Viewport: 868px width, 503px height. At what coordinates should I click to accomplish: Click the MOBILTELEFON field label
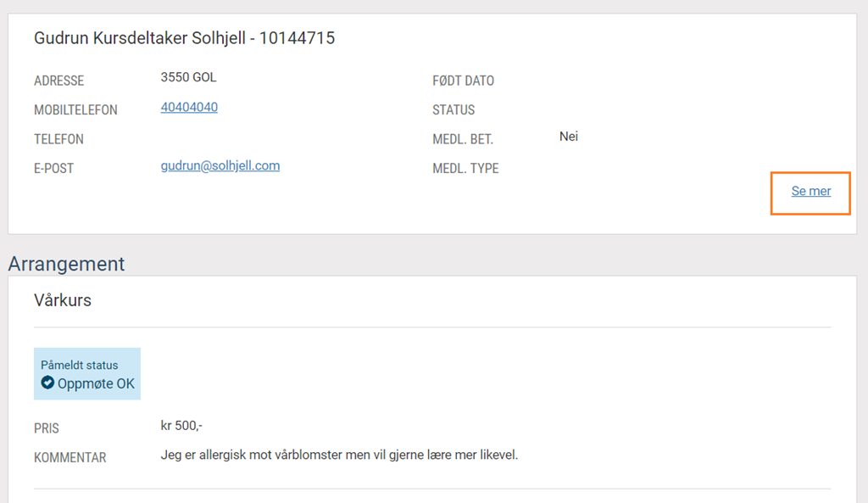[x=75, y=110]
